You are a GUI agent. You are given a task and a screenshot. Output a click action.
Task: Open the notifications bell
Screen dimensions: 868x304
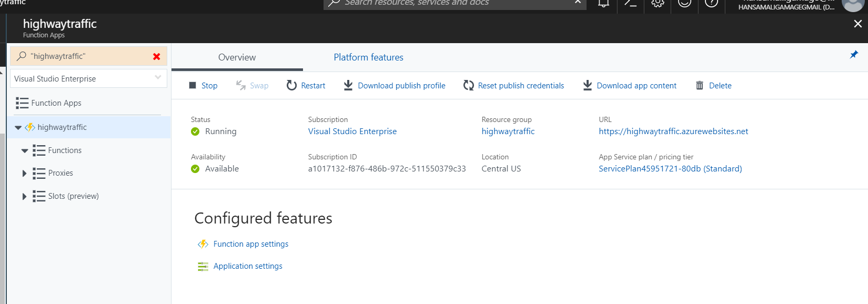tap(603, 3)
